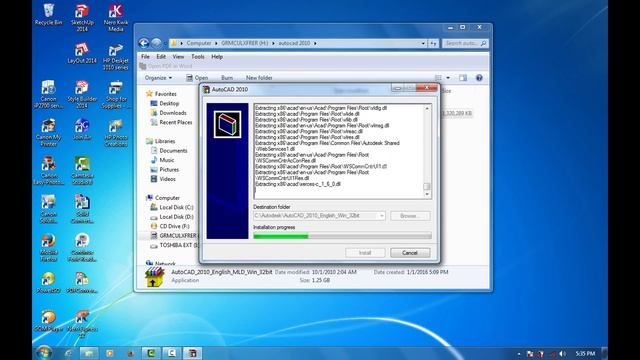640x360 pixels.
Task: Launch Style Builder 2014 shortcut
Action: click(82, 94)
